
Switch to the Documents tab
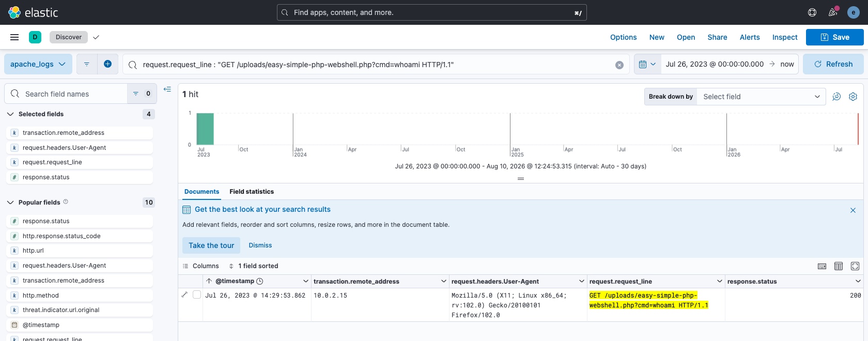[202, 192]
